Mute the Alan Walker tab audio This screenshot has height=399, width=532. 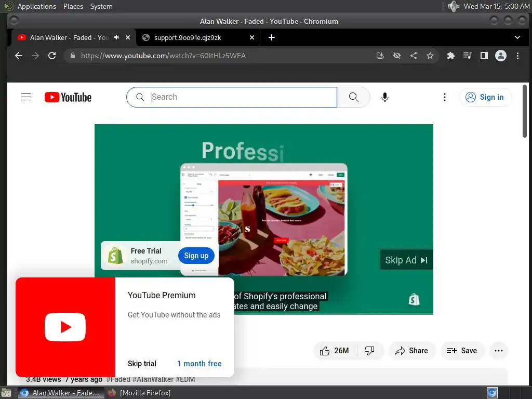117,37
